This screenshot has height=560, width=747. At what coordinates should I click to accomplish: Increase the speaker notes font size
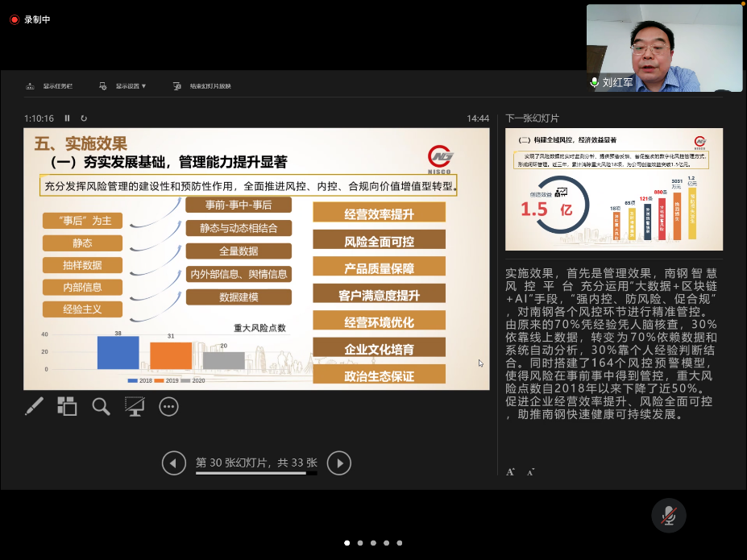coord(511,471)
